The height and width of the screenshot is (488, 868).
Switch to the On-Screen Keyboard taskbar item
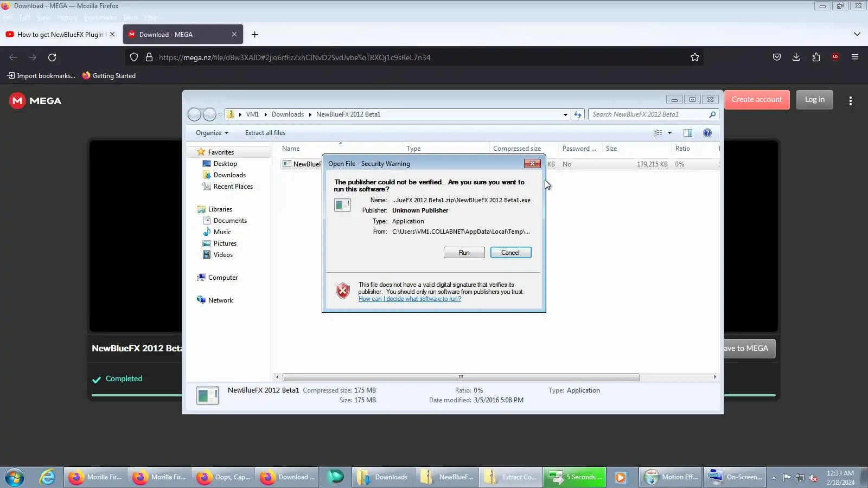click(x=735, y=477)
